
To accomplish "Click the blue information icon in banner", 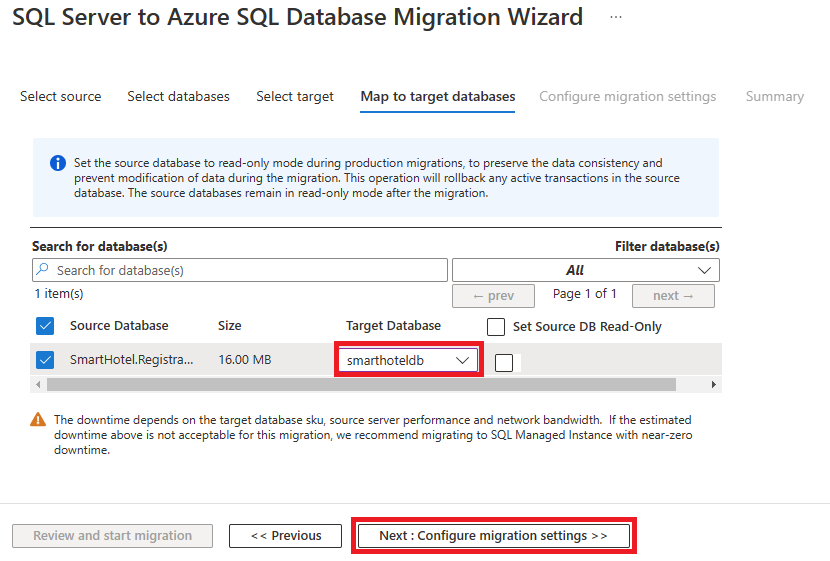I will tap(58, 163).
